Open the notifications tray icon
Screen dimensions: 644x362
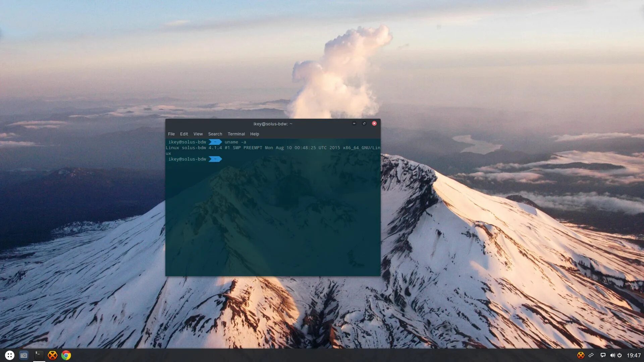(603, 355)
